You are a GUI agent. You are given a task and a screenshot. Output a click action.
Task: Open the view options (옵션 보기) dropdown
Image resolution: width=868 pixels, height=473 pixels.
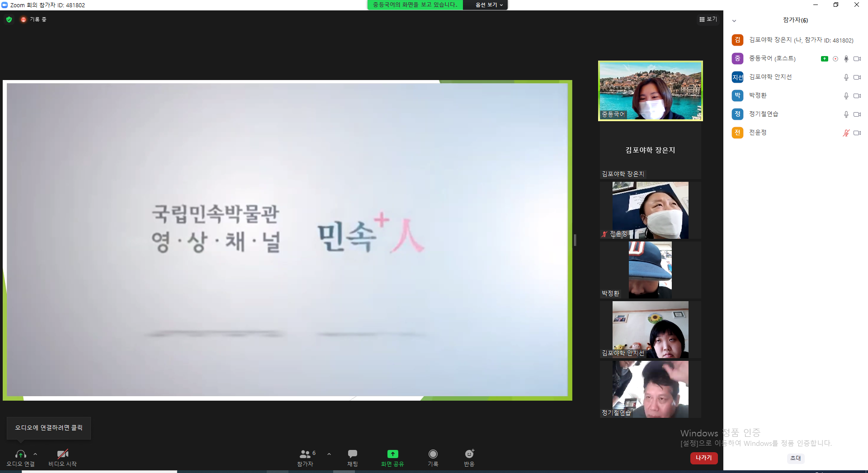pyautogui.click(x=489, y=5)
